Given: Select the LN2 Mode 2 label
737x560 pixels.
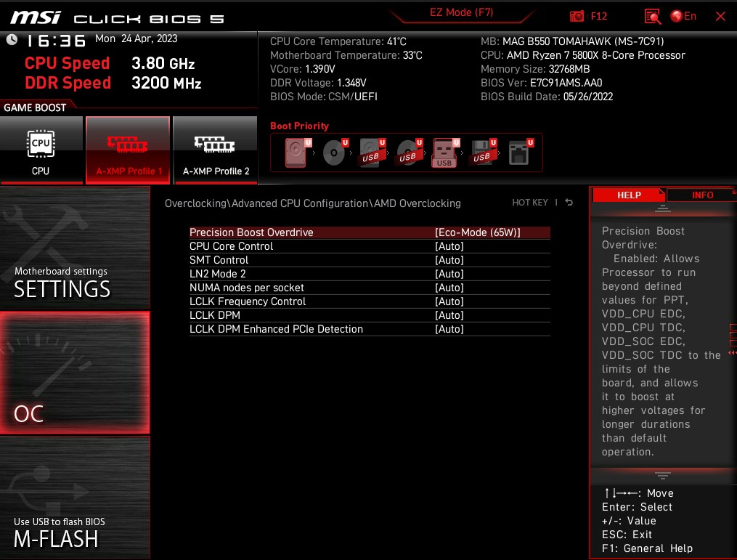Looking at the screenshot, I should (x=218, y=274).
